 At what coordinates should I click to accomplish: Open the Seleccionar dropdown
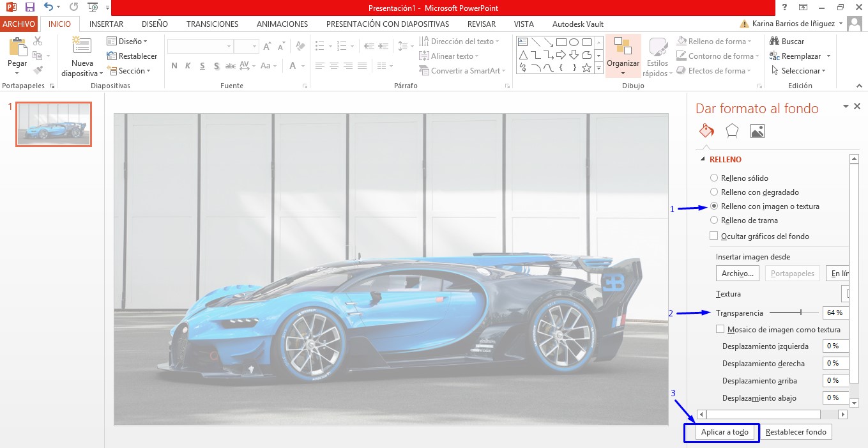click(x=798, y=71)
